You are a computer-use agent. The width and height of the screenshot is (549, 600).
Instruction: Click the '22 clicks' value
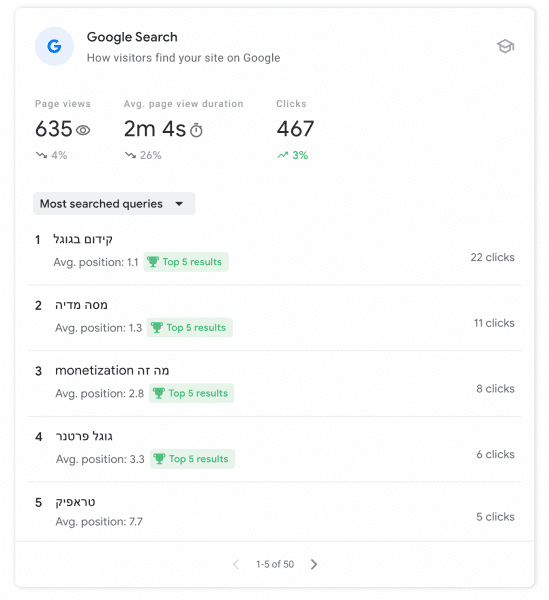492,257
